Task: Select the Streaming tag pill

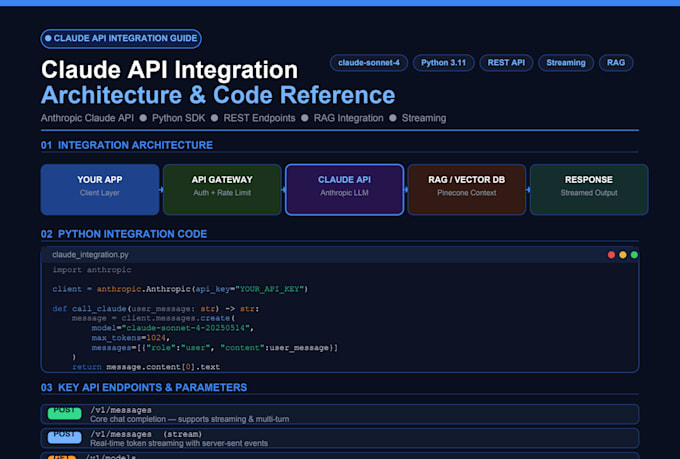Action: point(566,63)
